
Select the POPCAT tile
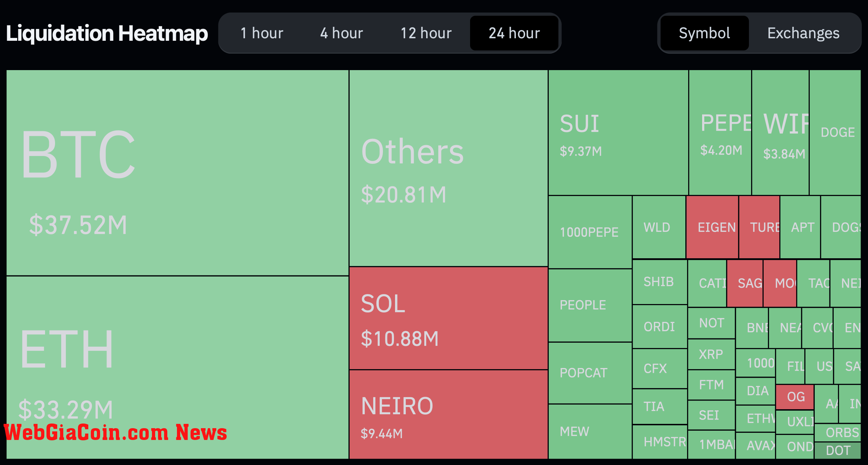[x=590, y=373]
